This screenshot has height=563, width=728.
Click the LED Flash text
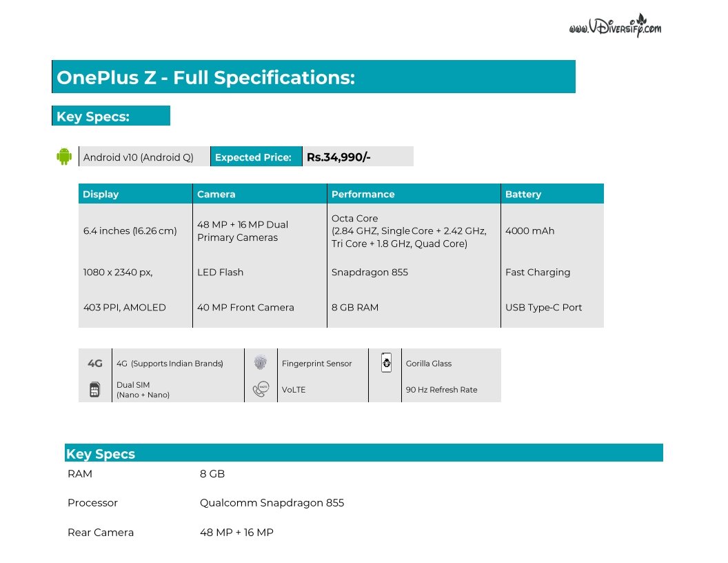220,273
